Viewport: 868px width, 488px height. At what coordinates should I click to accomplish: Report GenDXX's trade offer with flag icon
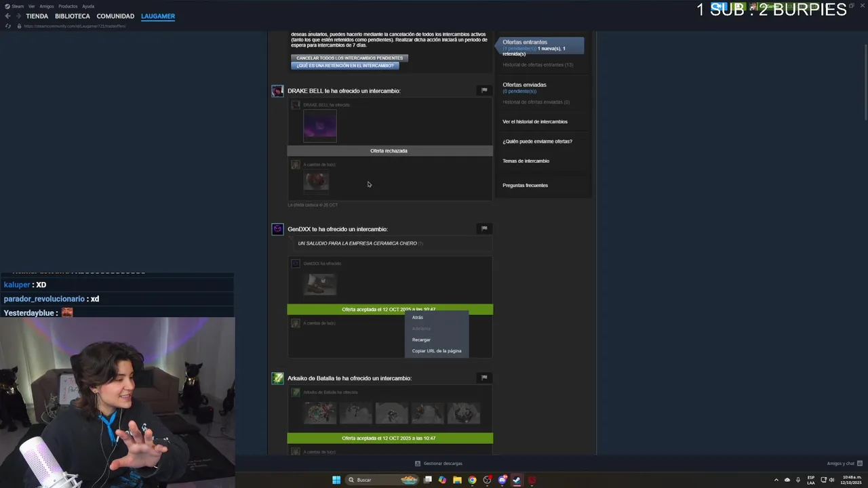coord(484,228)
